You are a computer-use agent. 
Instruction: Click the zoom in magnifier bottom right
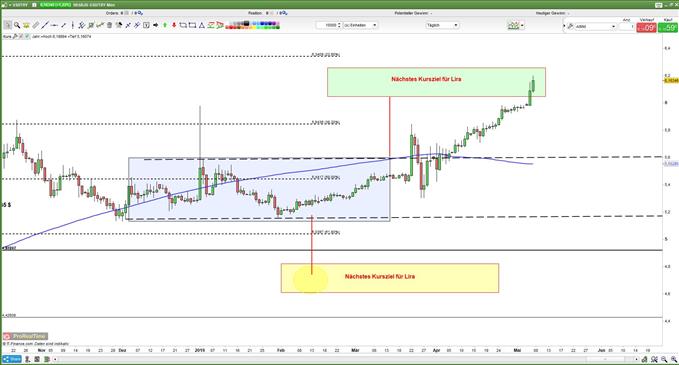click(674, 359)
